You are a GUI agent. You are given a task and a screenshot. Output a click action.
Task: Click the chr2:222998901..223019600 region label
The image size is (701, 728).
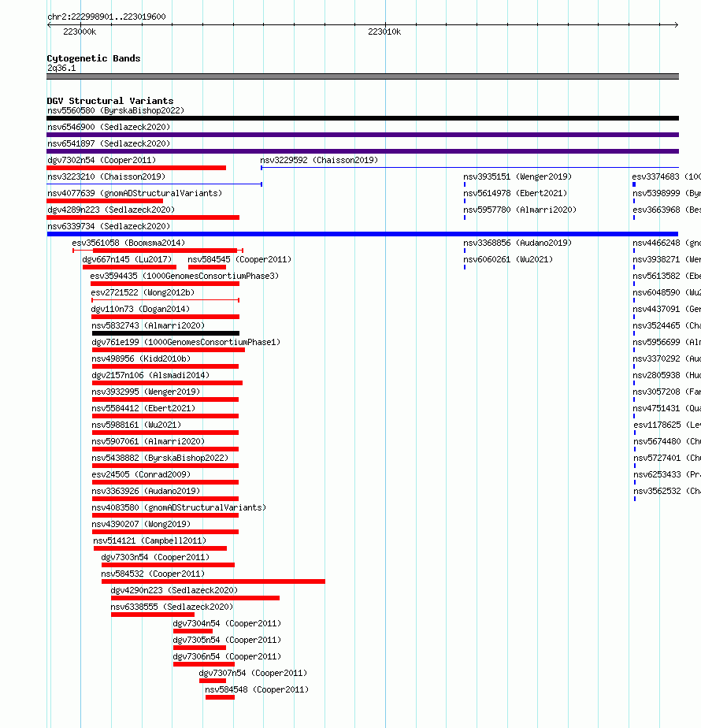point(106,17)
